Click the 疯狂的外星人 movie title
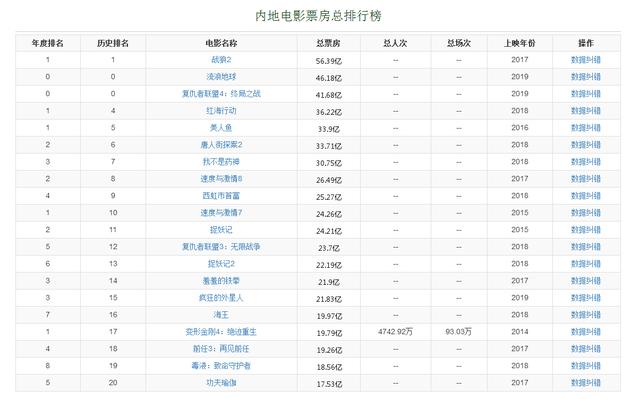Image resolution: width=640 pixels, height=399 pixels. click(221, 298)
